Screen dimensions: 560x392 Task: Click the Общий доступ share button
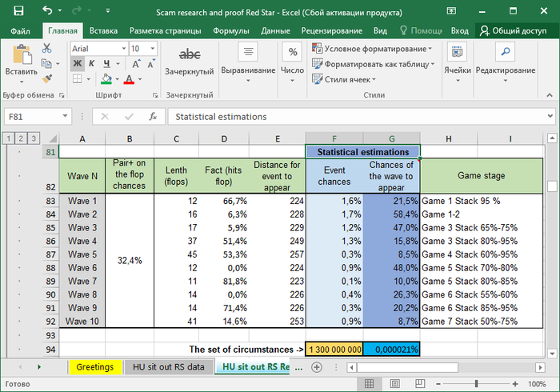[513, 30]
